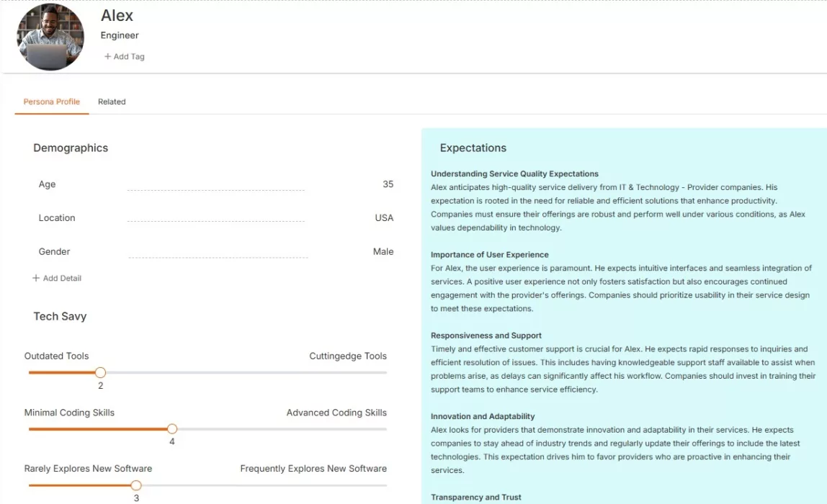Click the plus icon beside Add Tag
This screenshot has height=504, width=827.
click(x=107, y=56)
